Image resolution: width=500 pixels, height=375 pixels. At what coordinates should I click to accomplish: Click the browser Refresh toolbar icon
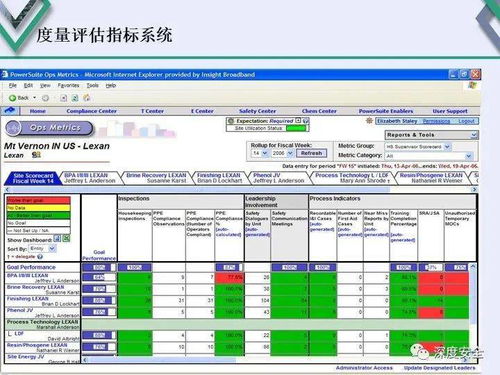click(x=75, y=98)
